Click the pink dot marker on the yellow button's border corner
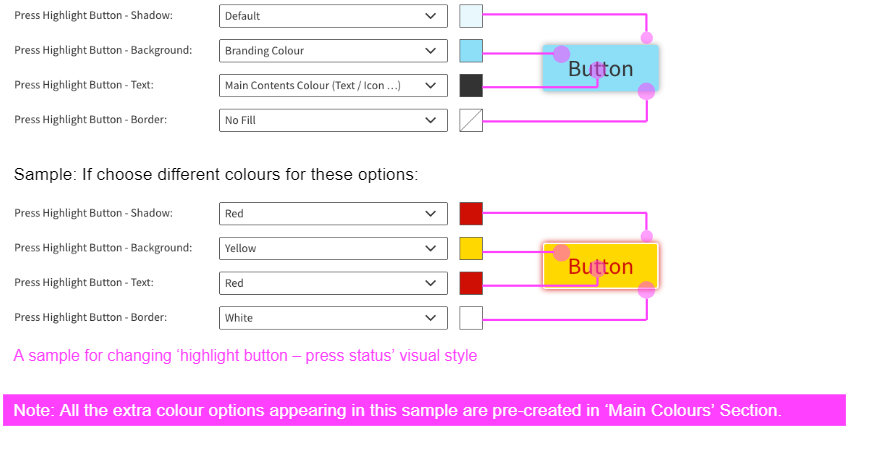 coord(646,290)
